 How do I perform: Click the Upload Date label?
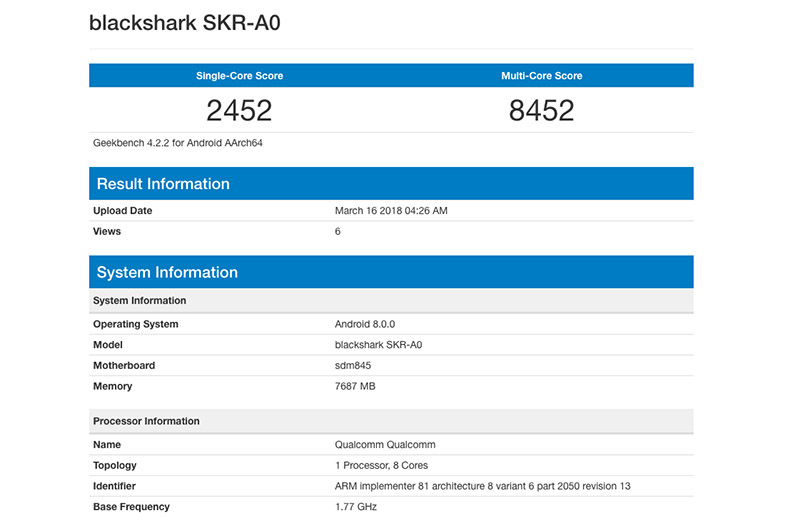(122, 211)
